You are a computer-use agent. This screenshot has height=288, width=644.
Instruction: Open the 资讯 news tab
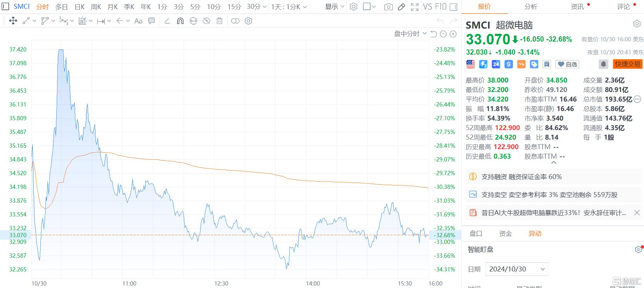point(577,7)
